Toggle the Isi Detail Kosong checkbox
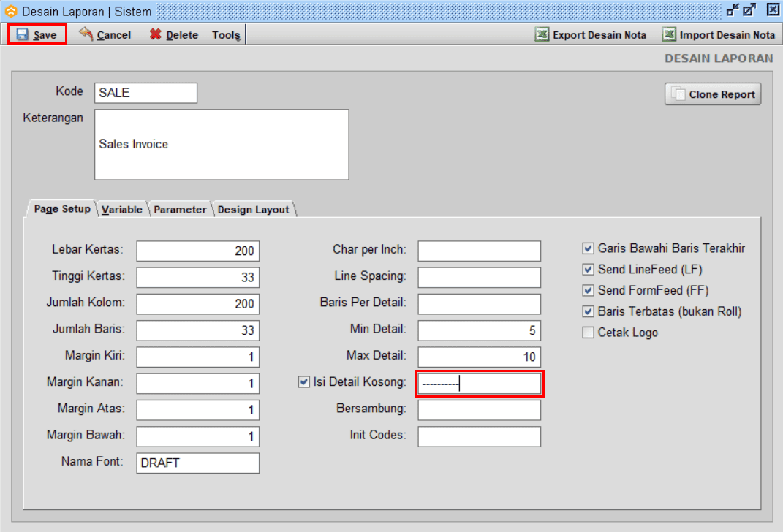 click(303, 381)
